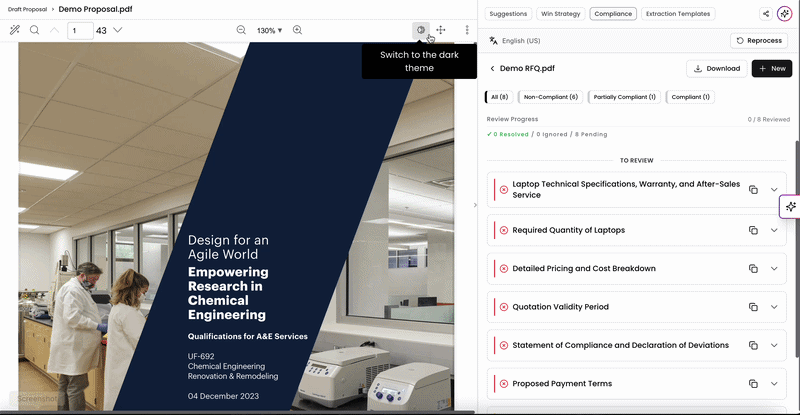Filter by Non-Compliant (6)
This screenshot has width=800, height=415.
(551, 97)
